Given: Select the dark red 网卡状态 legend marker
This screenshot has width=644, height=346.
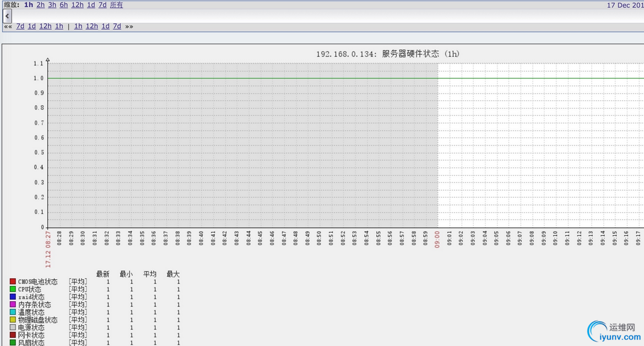Looking at the screenshot, I should pos(12,334).
